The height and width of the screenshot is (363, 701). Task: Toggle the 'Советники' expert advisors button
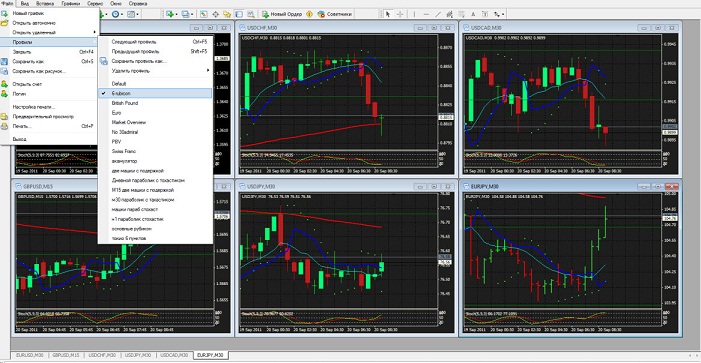click(335, 14)
